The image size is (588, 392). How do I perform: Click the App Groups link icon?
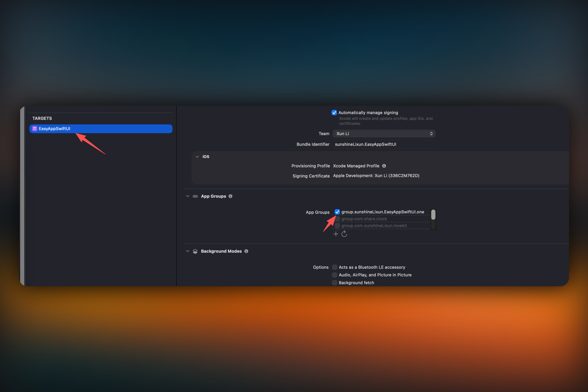[195, 196]
